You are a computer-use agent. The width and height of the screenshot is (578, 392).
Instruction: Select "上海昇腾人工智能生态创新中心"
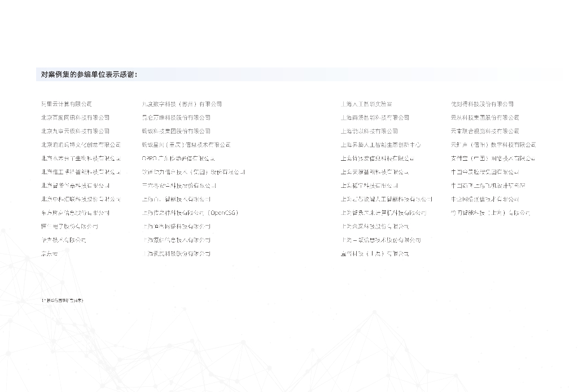tap(381, 145)
